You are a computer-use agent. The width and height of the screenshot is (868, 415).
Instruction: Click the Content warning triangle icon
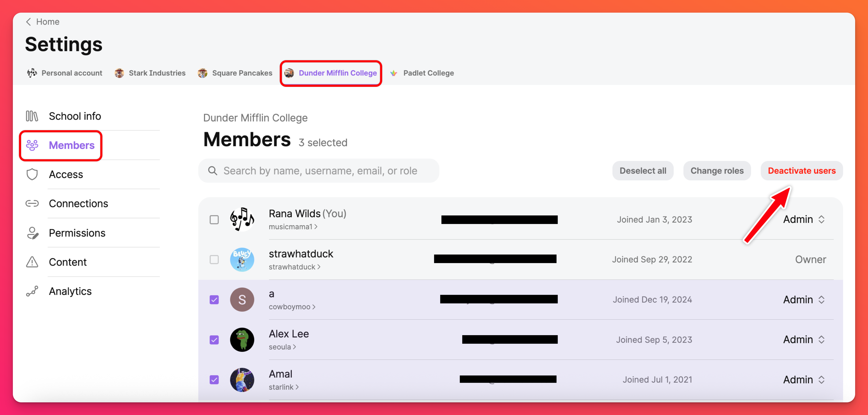point(32,262)
